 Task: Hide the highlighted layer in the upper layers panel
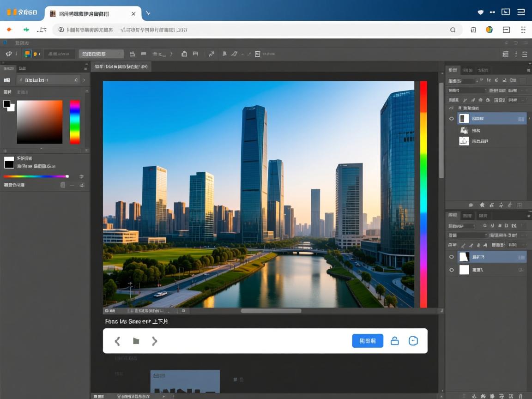pyautogui.click(x=452, y=119)
